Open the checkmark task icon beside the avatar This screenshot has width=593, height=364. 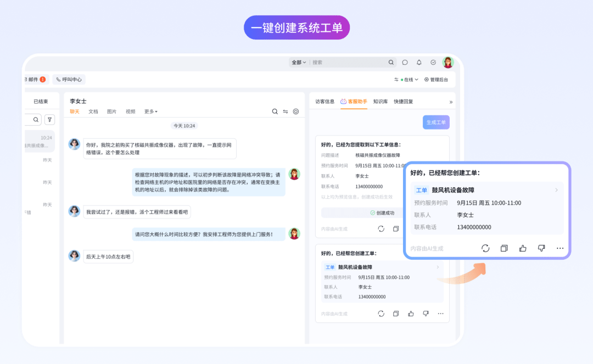coord(433,63)
